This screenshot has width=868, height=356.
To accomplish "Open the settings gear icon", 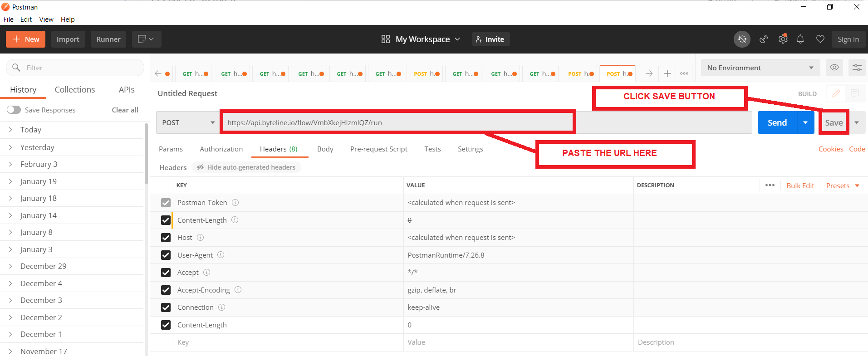I will click(x=783, y=39).
